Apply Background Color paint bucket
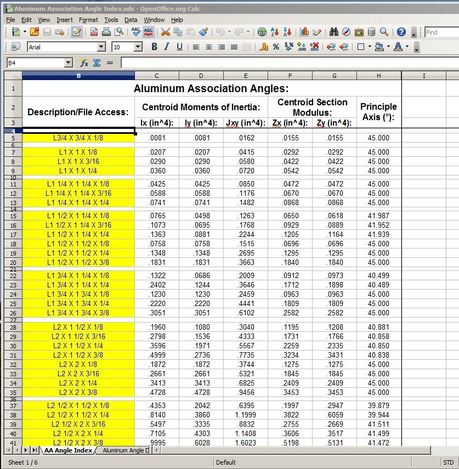Viewport: 459px width, 469px height. point(380,47)
